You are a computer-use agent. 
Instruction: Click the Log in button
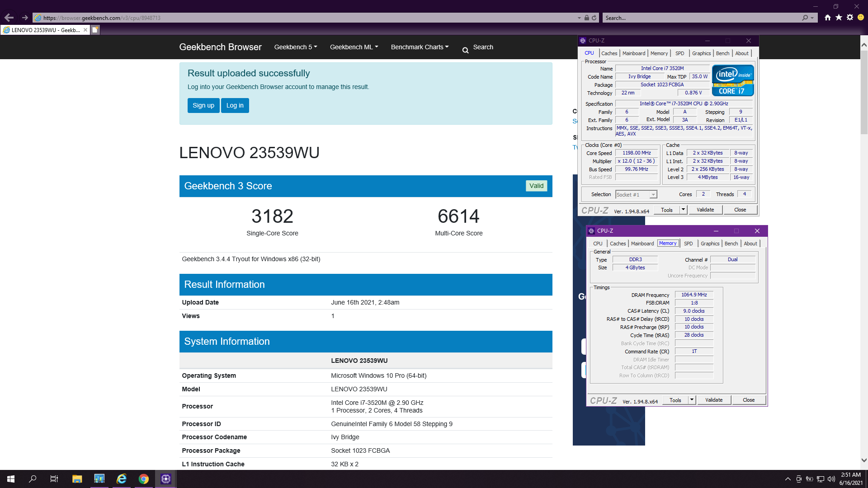click(x=235, y=105)
